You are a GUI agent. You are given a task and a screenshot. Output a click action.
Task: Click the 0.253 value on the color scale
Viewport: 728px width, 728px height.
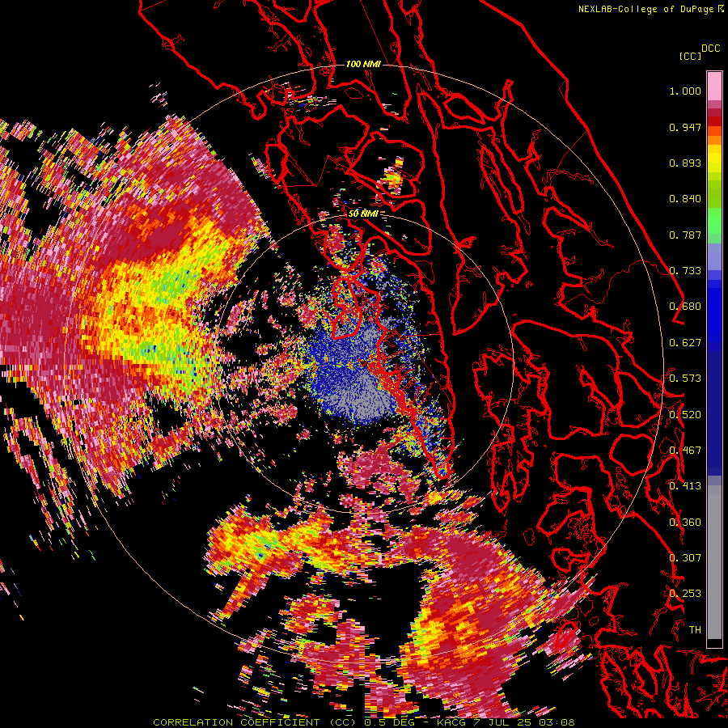685,594
